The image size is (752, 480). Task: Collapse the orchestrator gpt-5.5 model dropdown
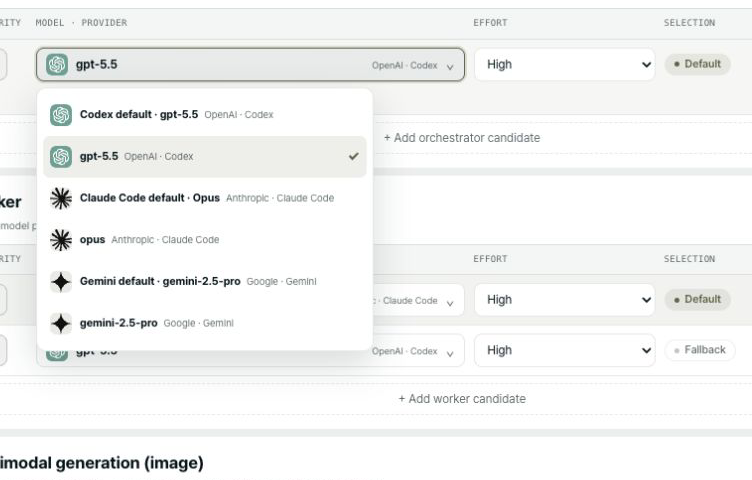point(250,64)
